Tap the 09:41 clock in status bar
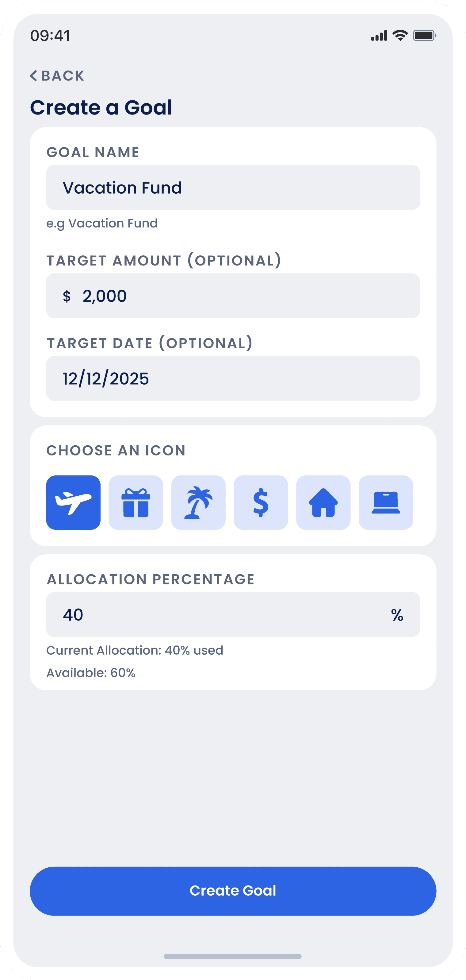 pos(50,36)
